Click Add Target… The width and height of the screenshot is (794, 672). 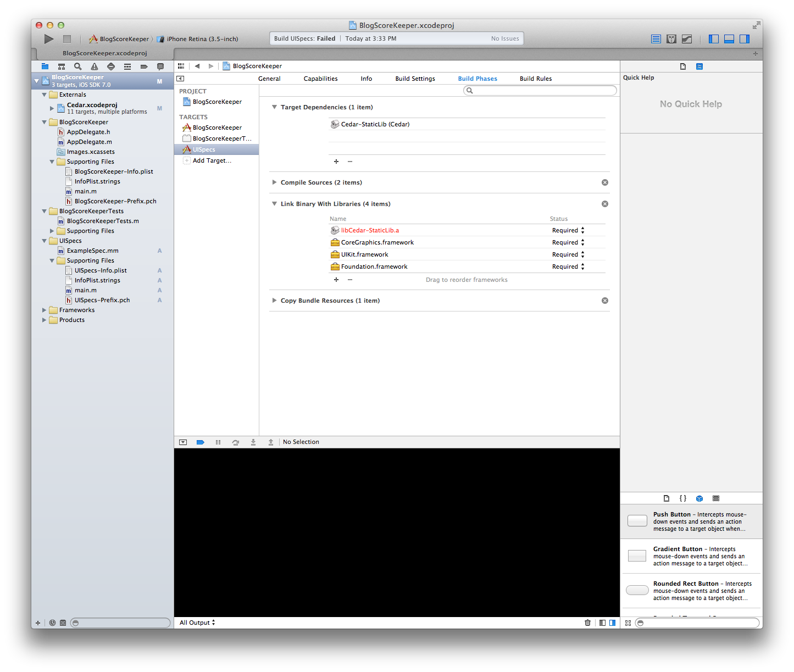tap(212, 160)
